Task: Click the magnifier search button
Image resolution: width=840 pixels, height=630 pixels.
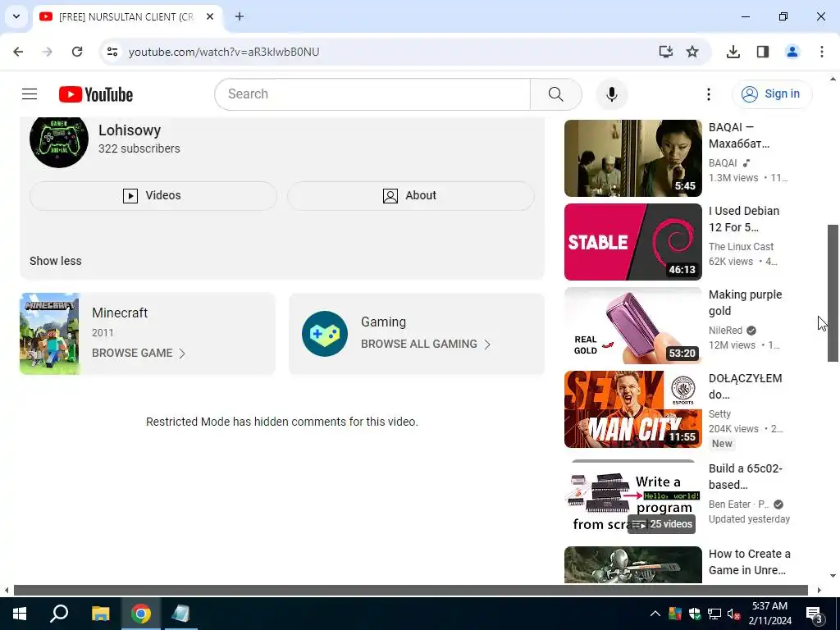Action: point(555,94)
